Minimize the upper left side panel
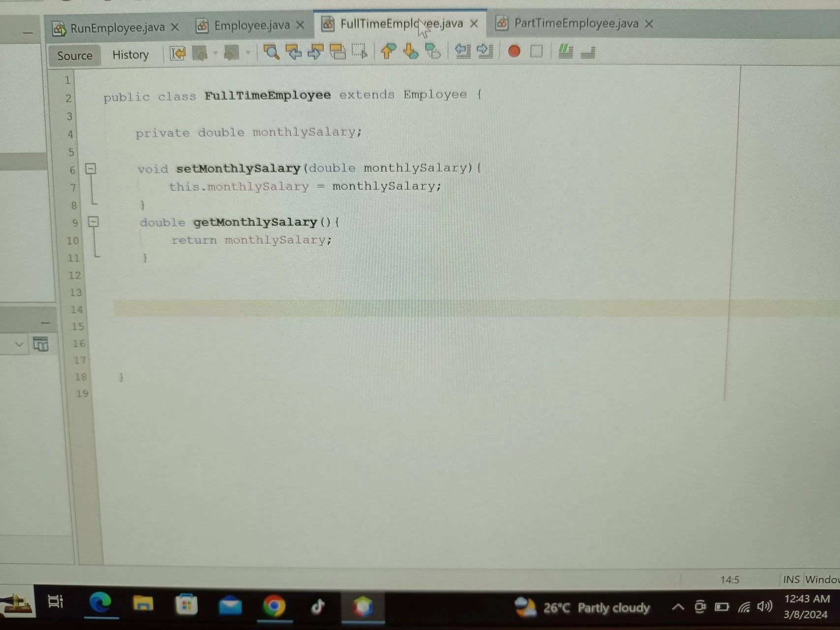 [x=28, y=33]
